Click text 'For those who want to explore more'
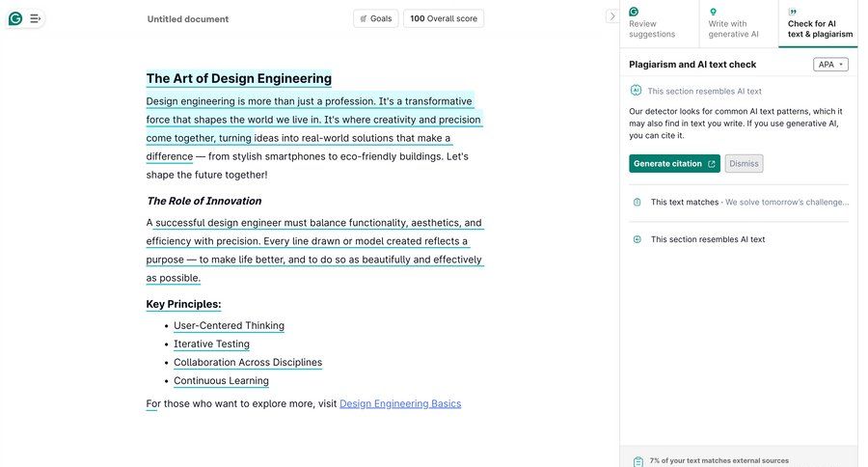This screenshot has width=868, height=467. point(231,403)
